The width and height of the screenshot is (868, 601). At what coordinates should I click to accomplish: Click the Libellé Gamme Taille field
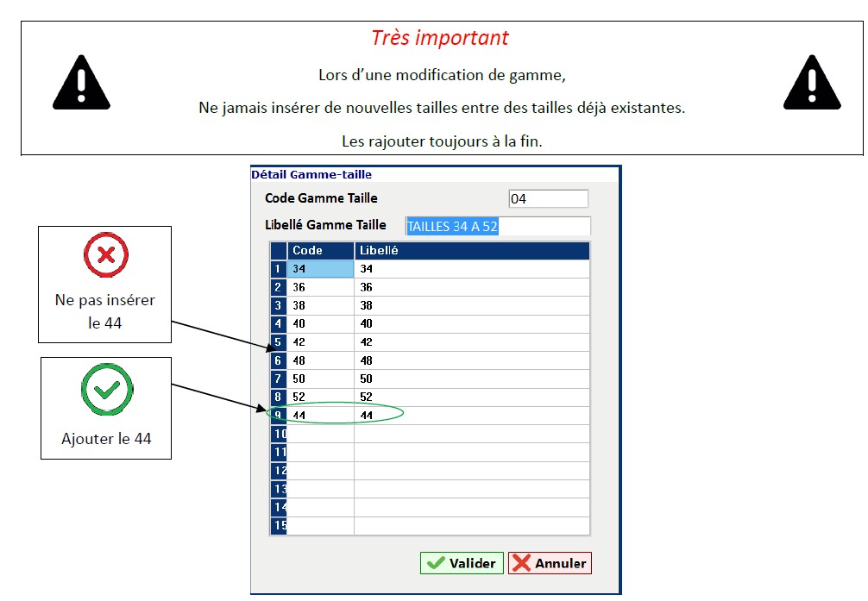[498, 226]
